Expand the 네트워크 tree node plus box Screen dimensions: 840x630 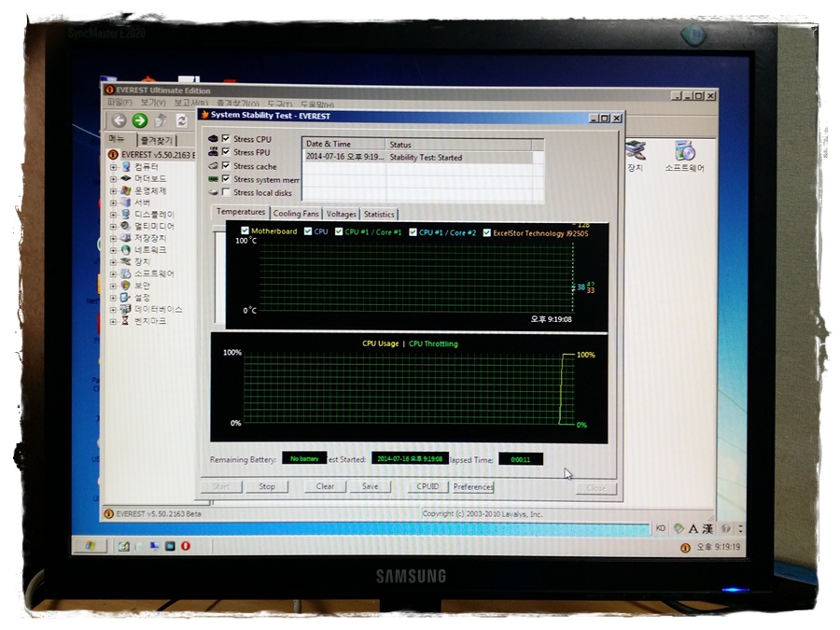[x=113, y=250]
